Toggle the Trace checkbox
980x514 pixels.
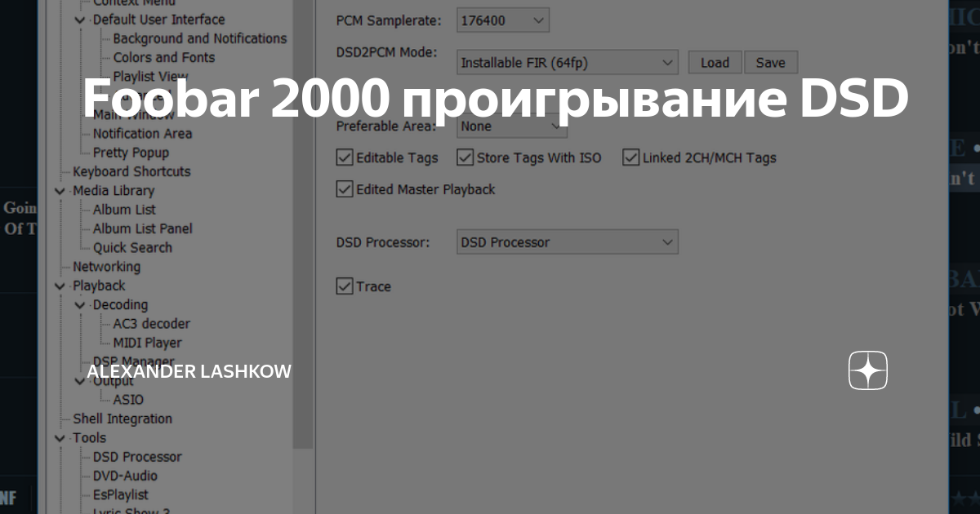tap(344, 286)
